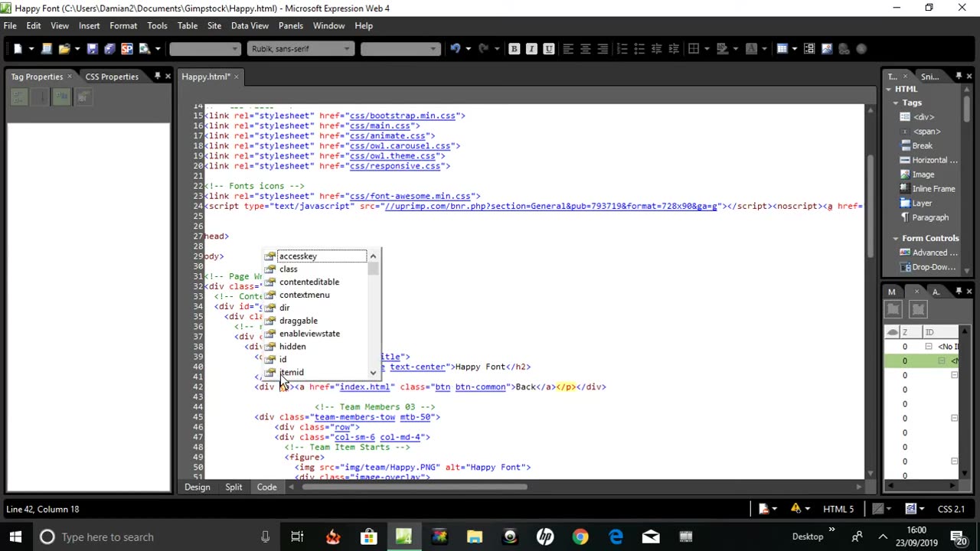Open the New document dropdown arrow
The height and width of the screenshot is (551, 980).
pos(31,49)
